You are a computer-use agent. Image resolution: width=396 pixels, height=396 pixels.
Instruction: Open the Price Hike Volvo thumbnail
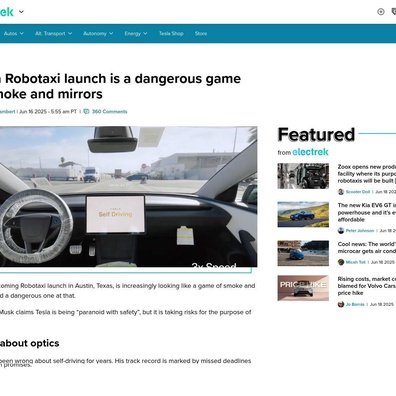[x=303, y=288]
